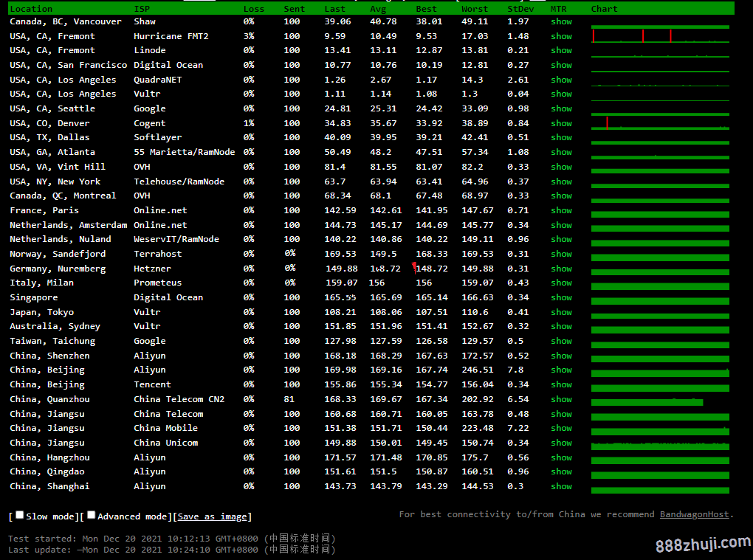Click the Save as image link

point(212,516)
